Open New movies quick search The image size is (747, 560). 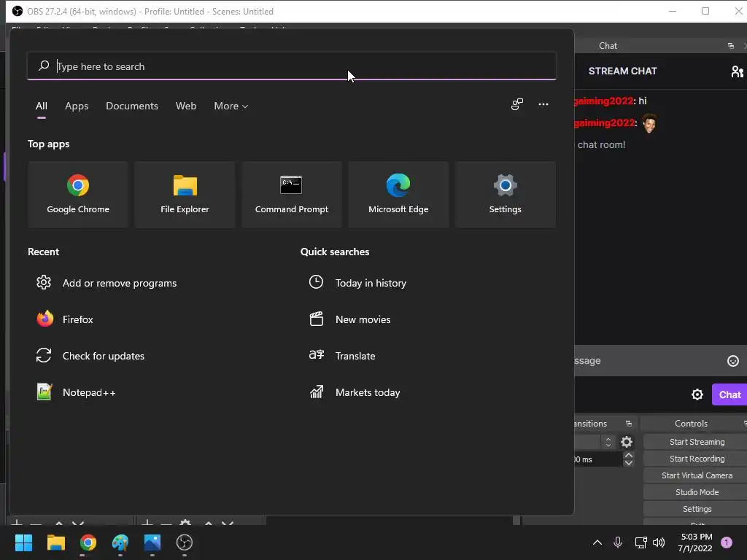[349, 319]
